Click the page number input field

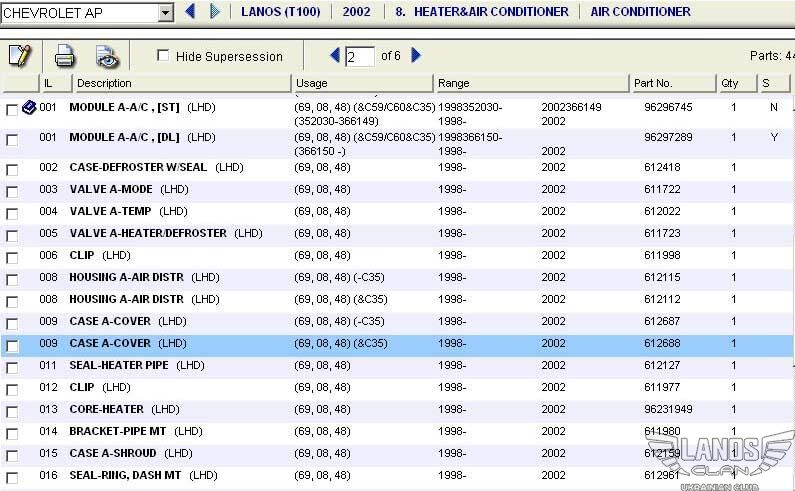pyautogui.click(x=359, y=57)
